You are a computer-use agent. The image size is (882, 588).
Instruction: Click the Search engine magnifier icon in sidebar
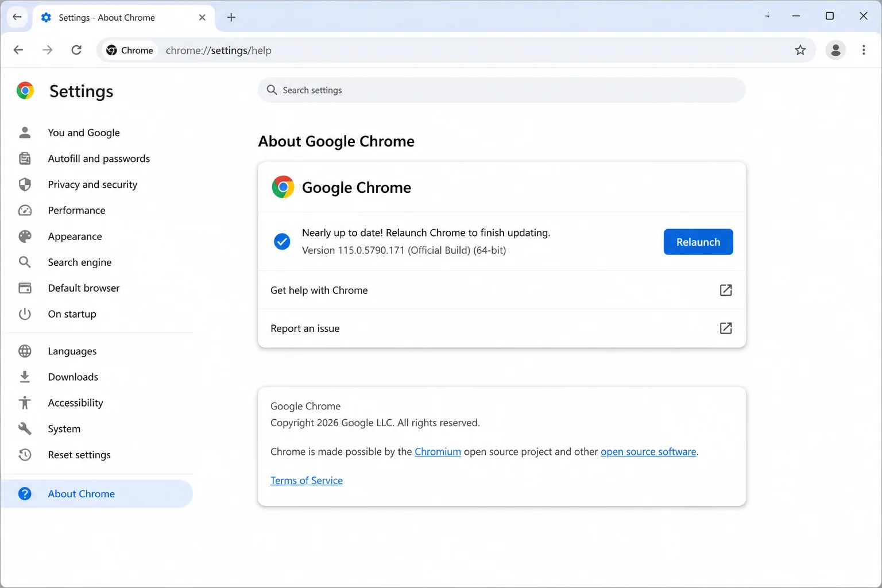(x=25, y=262)
